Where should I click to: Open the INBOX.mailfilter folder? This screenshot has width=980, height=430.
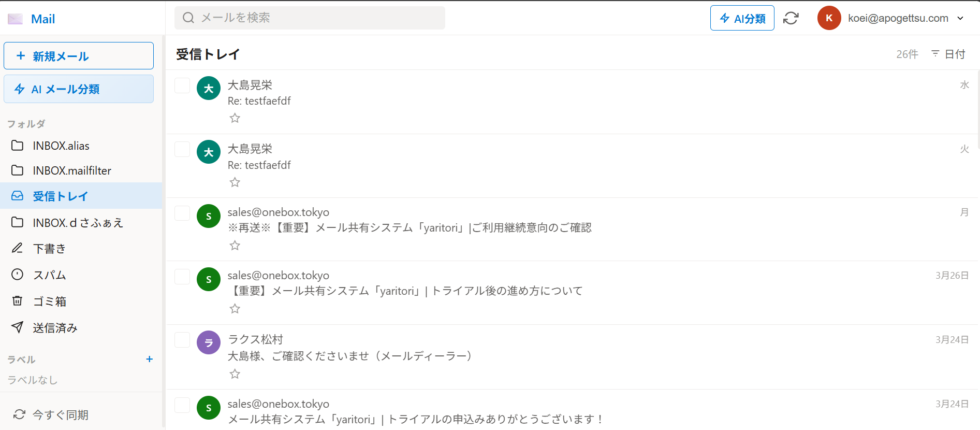[x=72, y=170]
